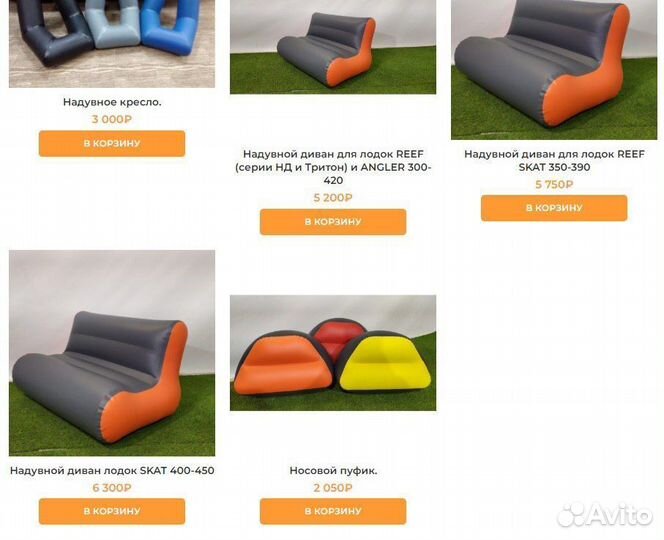Click the Надувное кресло product title

(x=112, y=102)
